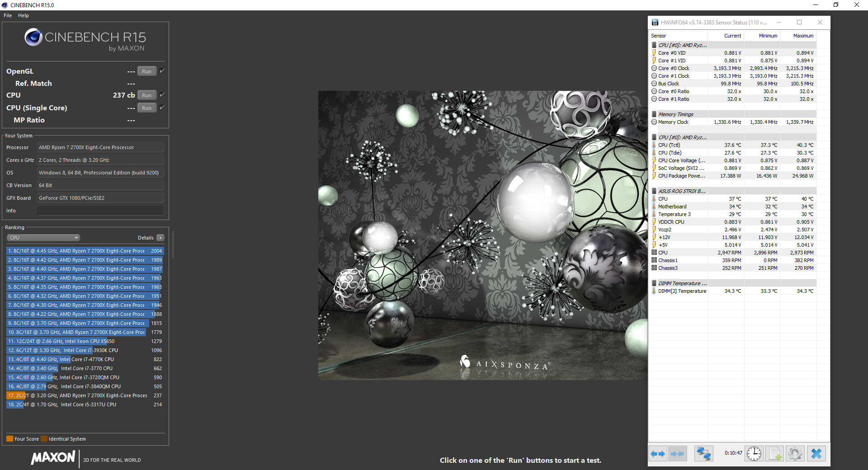Select the Core #0 Ratio sensor row
Screen dimensions: 868x470
tap(733, 91)
